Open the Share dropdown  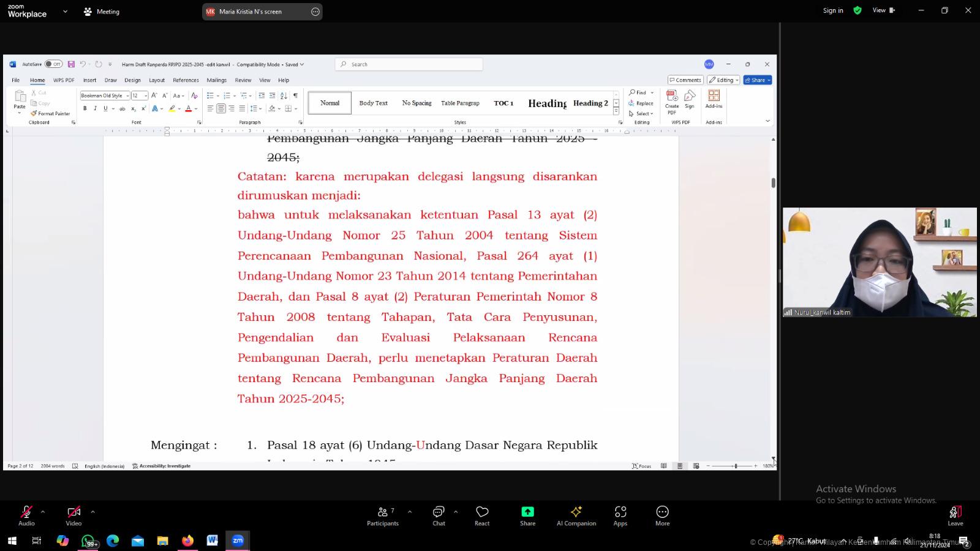pos(758,80)
